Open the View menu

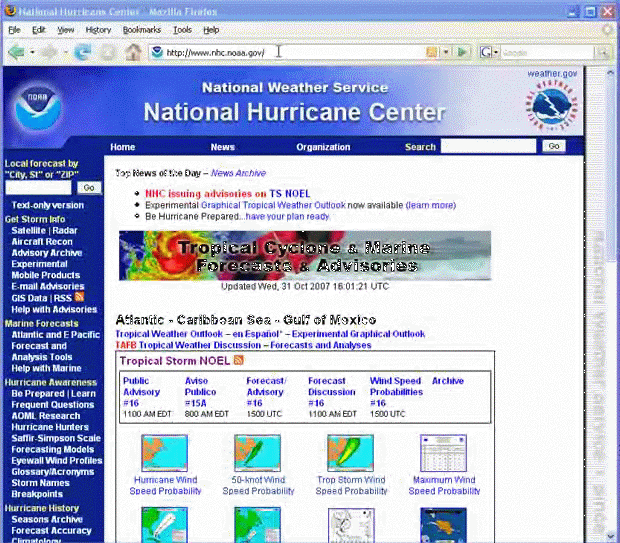coord(66,30)
